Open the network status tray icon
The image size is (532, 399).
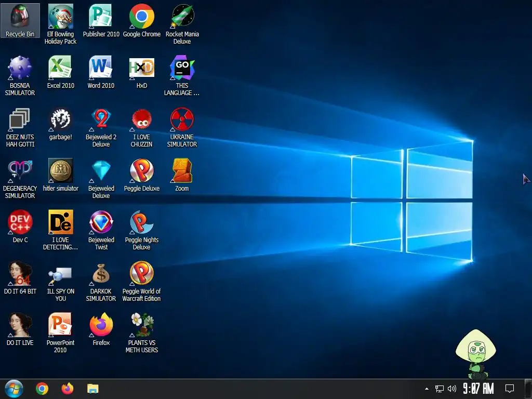pos(440,389)
